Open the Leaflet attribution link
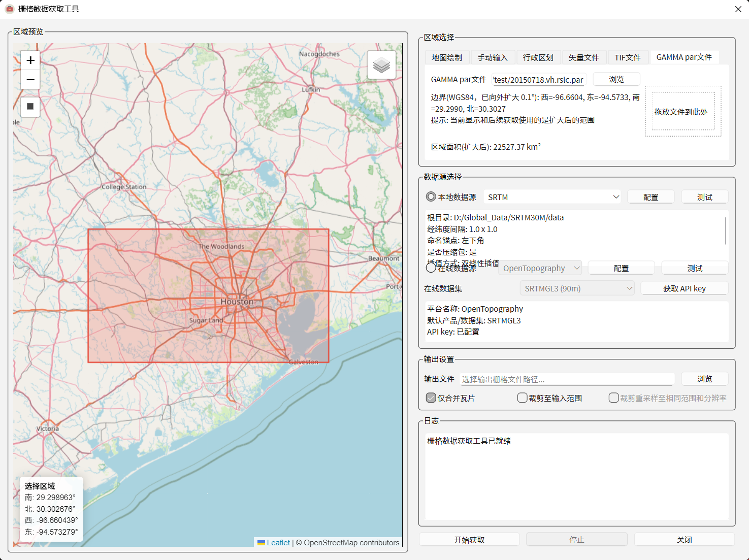 (x=278, y=543)
